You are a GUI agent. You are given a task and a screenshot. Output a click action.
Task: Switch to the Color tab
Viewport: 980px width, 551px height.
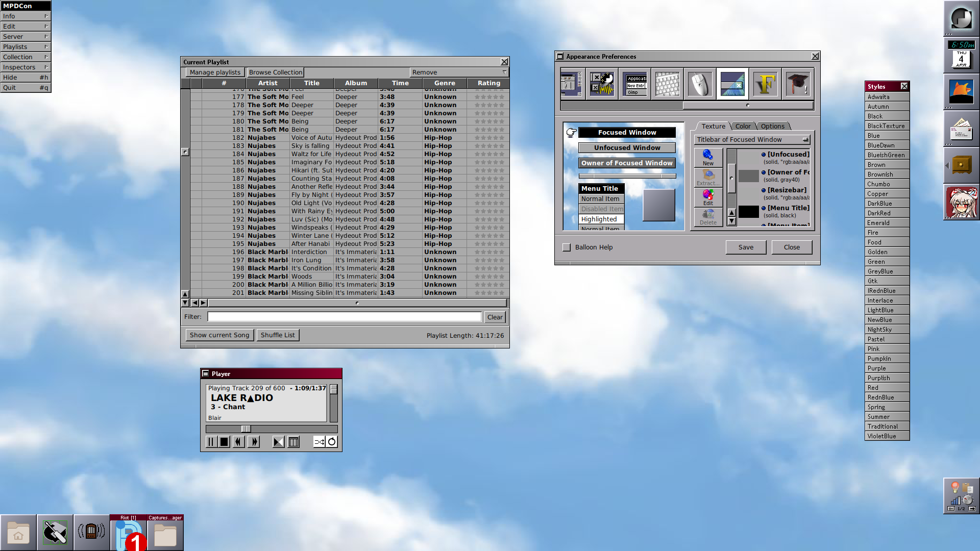pos(743,127)
